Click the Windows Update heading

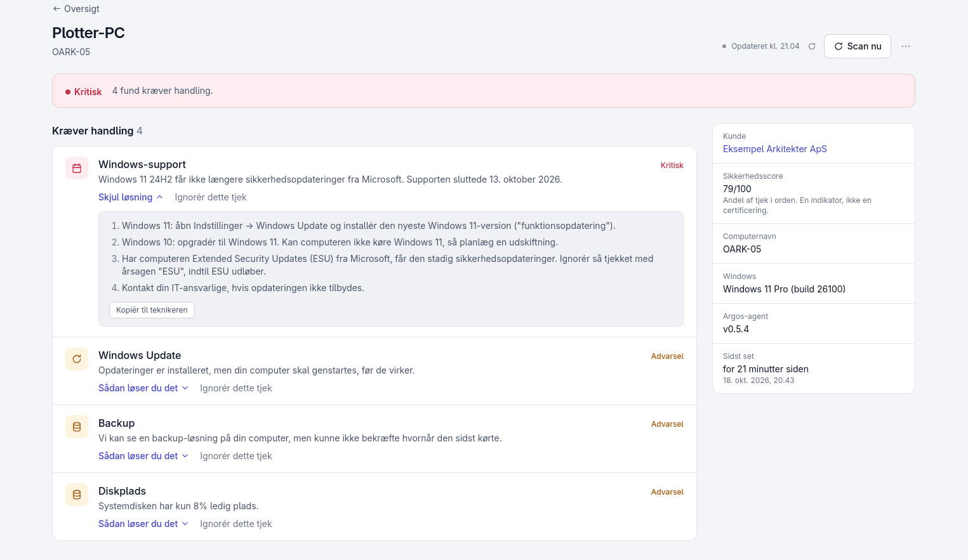click(x=140, y=355)
